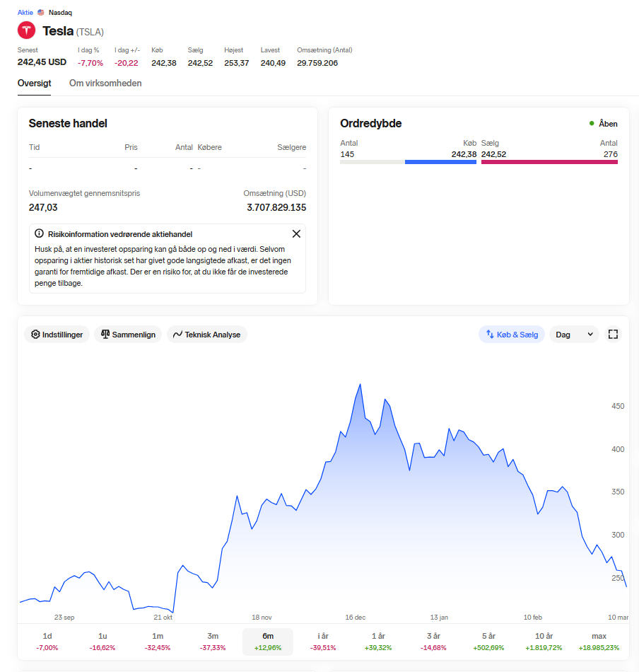Click the US flag icon beside Nasdaq

click(x=41, y=13)
